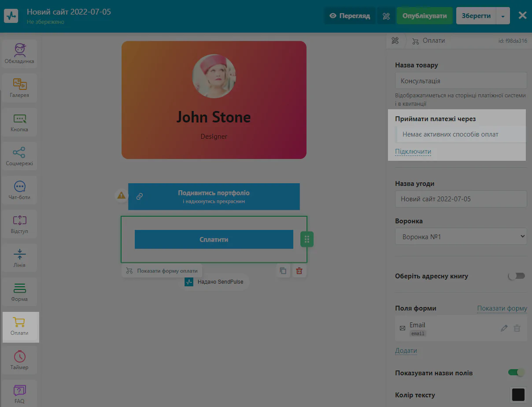Click the Опублікувати button
Image resolution: width=532 pixels, height=407 pixels.
pos(425,16)
